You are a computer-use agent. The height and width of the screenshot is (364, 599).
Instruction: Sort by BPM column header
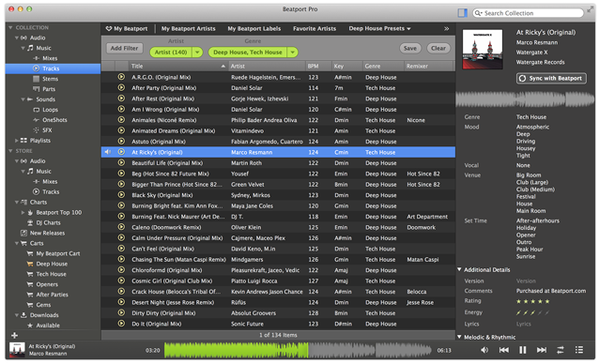[318, 66]
